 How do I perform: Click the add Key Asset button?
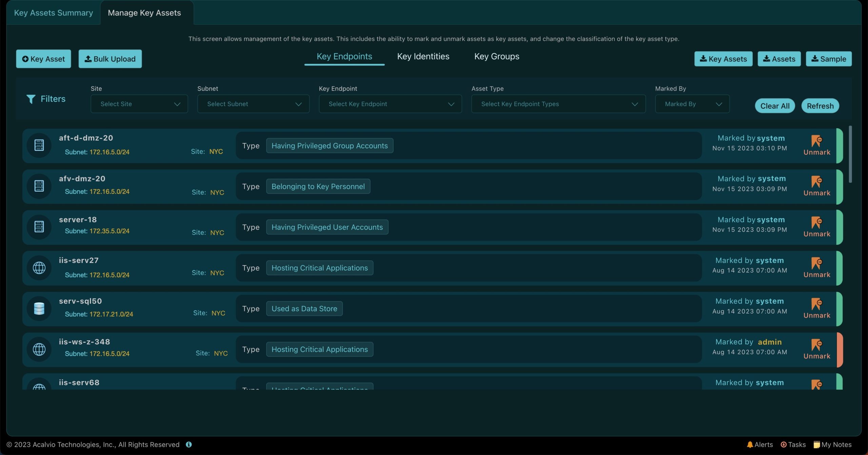(x=43, y=59)
